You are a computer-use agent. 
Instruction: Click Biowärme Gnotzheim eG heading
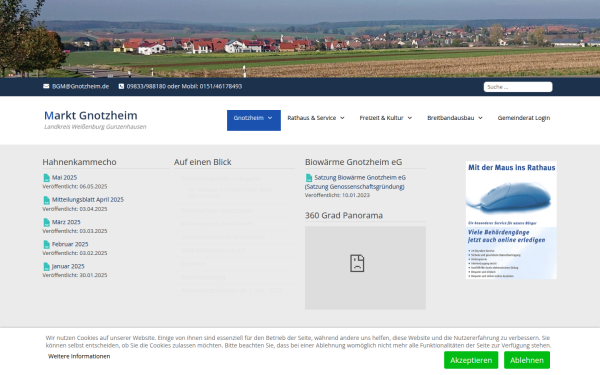[353, 162]
